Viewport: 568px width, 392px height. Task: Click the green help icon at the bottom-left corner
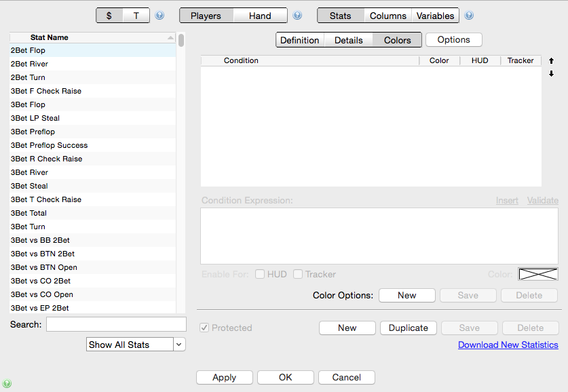click(7, 383)
